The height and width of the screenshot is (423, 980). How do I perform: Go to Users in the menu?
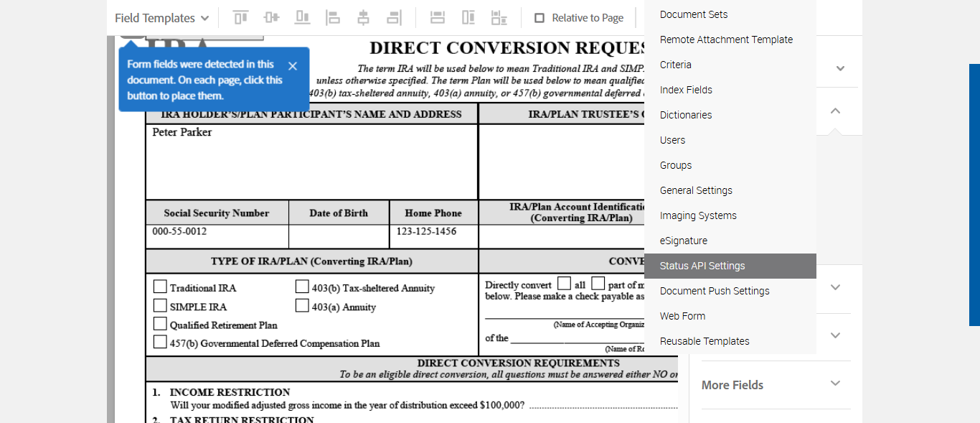(730, 140)
